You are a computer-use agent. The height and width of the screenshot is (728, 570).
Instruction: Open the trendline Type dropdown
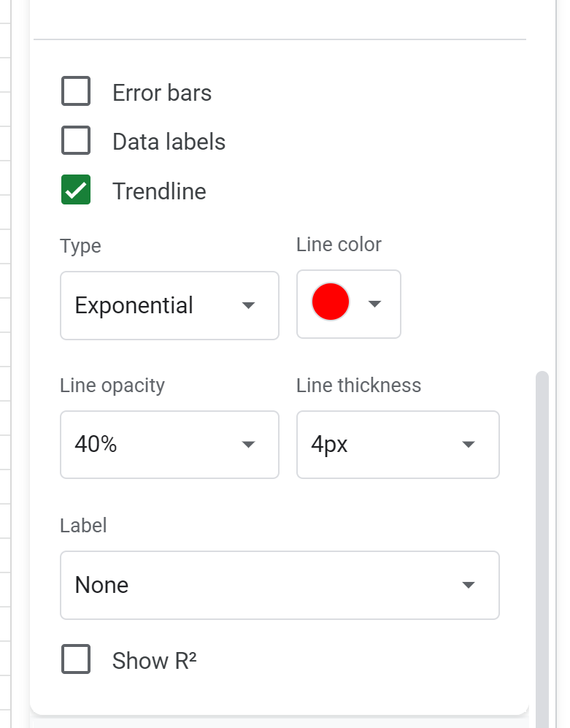coord(169,305)
